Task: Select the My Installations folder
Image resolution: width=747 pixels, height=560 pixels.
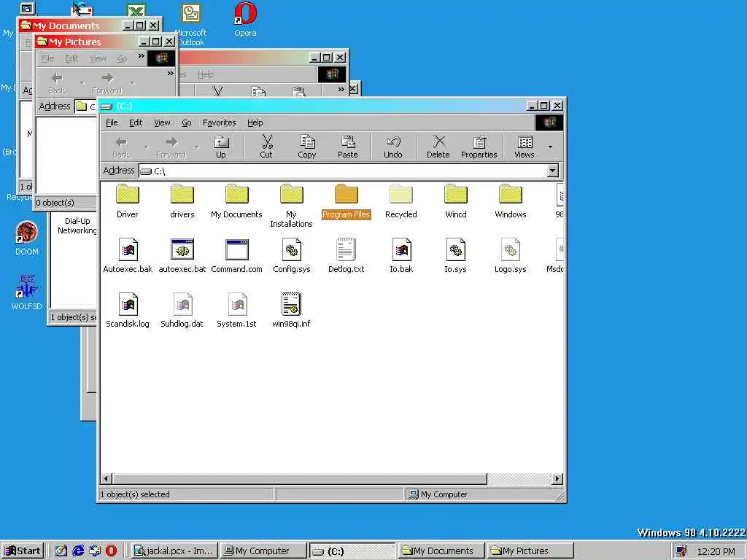Action: 291,206
